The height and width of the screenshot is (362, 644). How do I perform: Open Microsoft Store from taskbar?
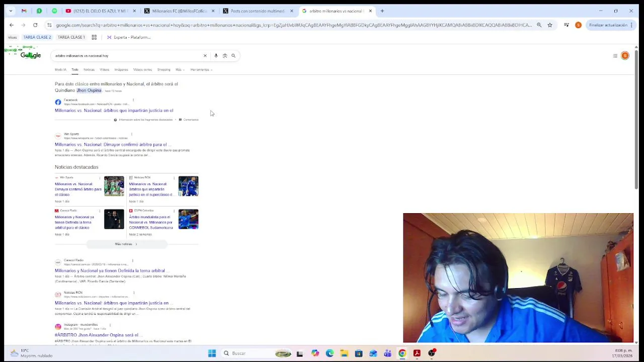tap(359, 353)
